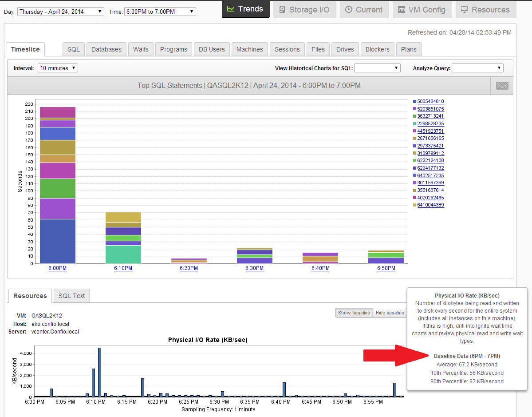
Task: Open the Interval 10 minutes dropdown
Action: click(x=58, y=68)
